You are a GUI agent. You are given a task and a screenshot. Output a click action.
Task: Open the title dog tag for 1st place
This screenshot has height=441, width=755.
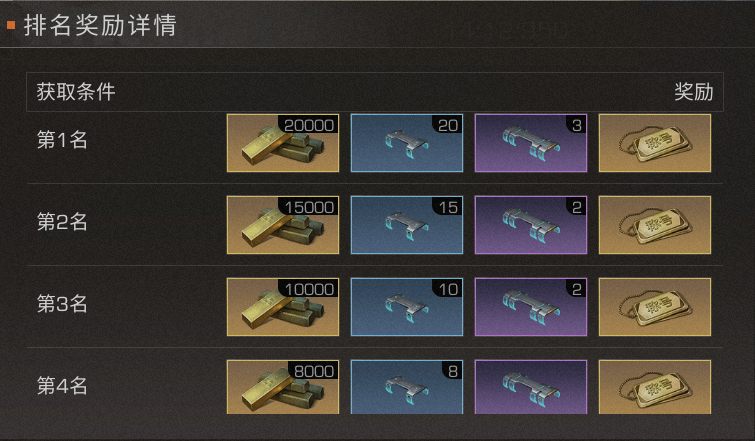pyautogui.click(x=655, y=143)
